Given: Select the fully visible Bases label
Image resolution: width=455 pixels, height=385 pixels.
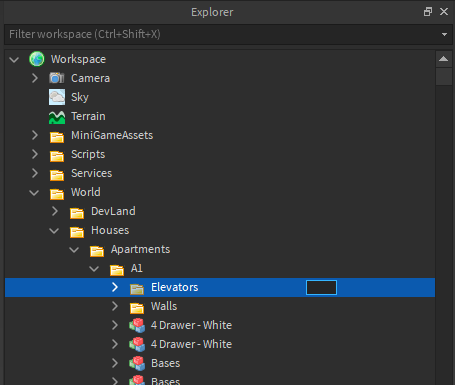Looking at the screenshot, I should 166,363.
